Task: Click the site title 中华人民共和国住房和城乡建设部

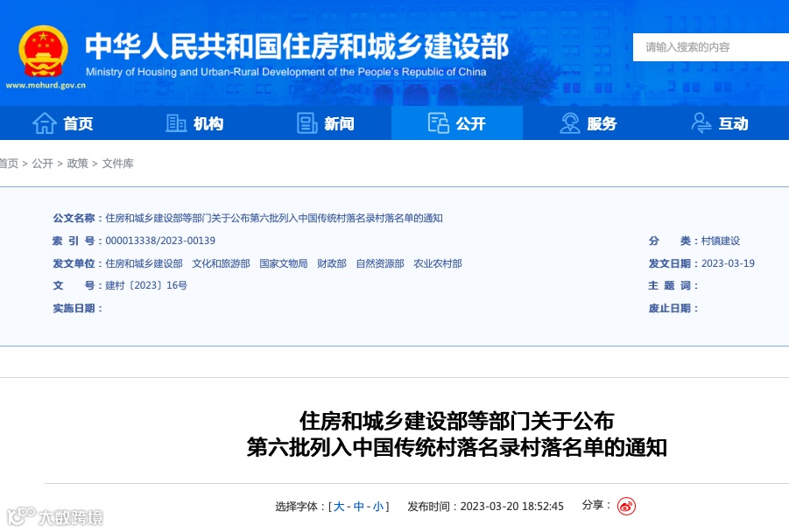Action: pos(297,46)
